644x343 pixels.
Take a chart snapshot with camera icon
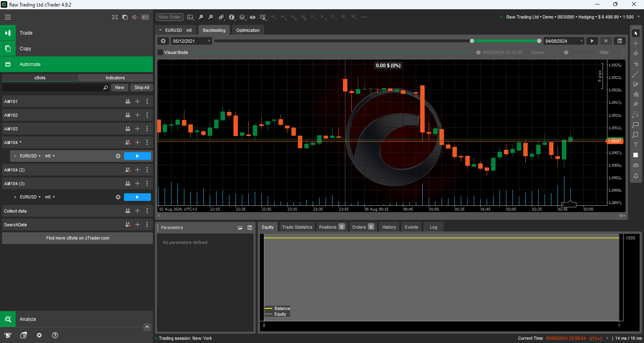coord(636,165)
